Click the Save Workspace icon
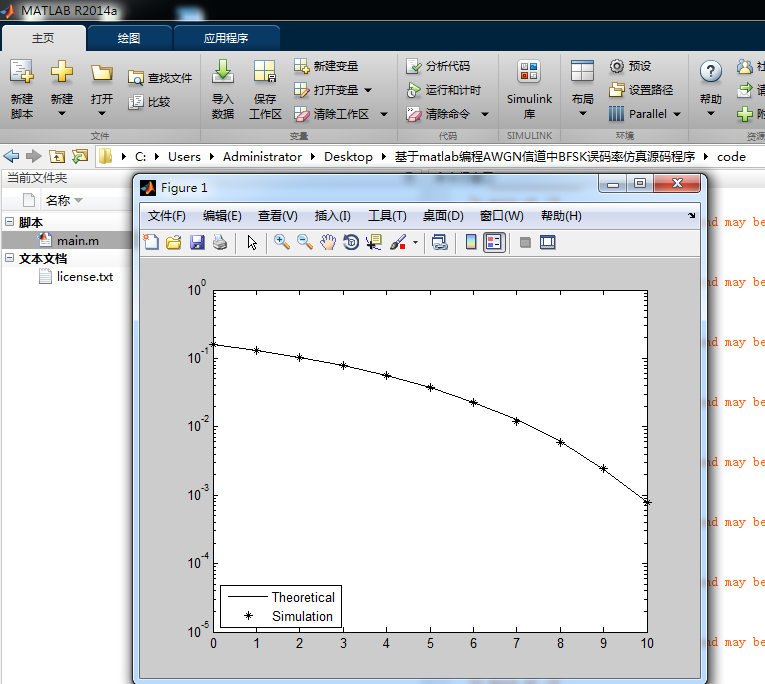The image size is (765, 684). (265, 71)
